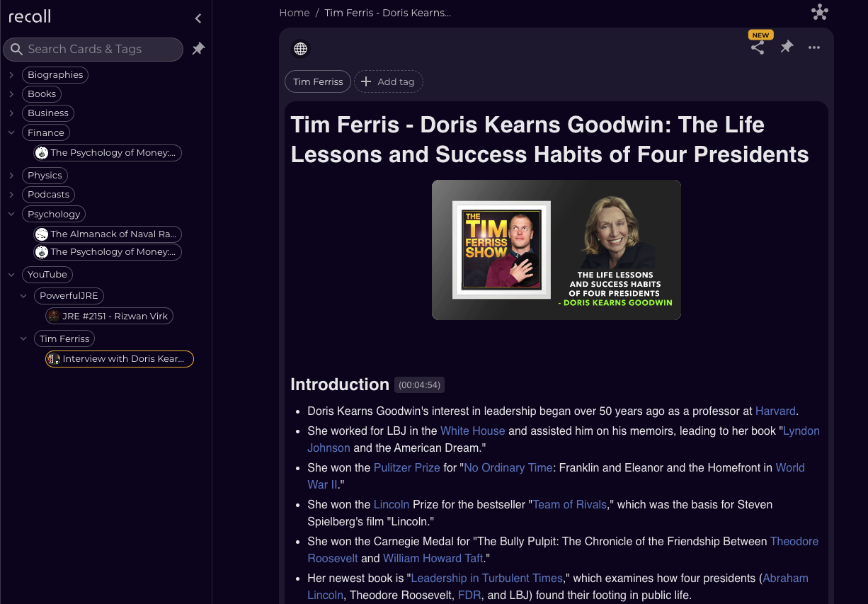Select the Podcasts tag chip
The image size is (868, 604).
[49, 194]
